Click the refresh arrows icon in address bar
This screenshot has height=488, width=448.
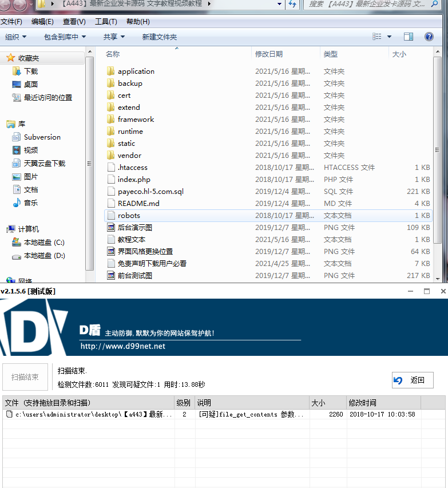292,4
